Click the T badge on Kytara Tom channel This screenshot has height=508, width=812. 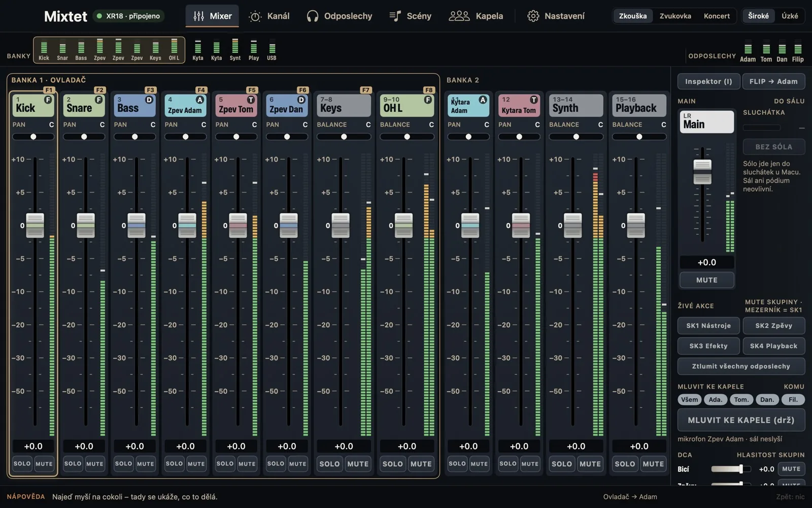click(534, 100)
